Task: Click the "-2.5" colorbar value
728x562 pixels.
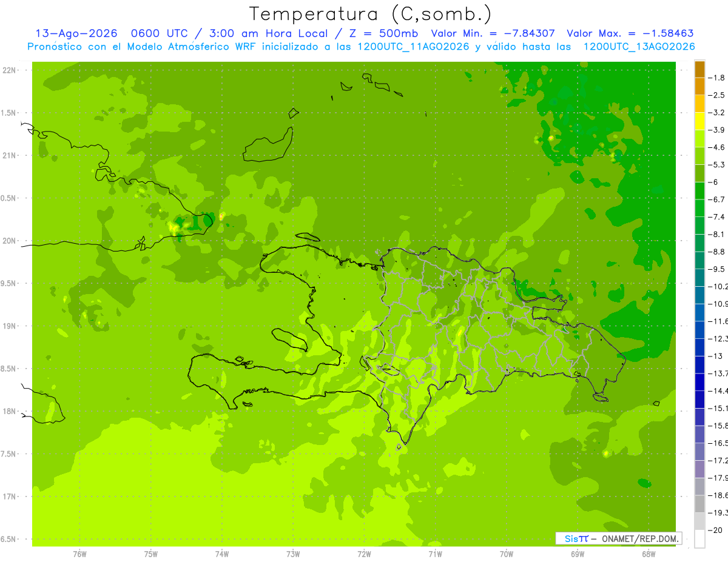Action: (x=718, y=95)
